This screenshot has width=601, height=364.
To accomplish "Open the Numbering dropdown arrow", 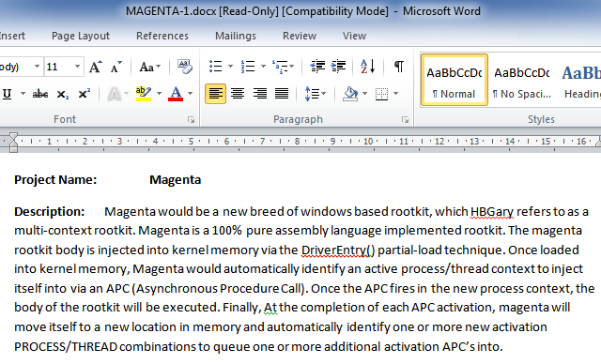I will (x=263, y=67).
